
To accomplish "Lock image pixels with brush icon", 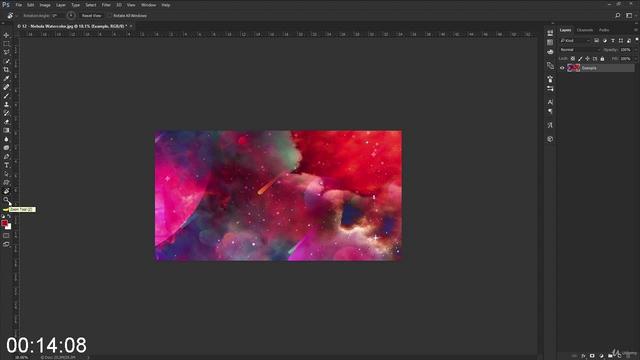I will point(580,59).
